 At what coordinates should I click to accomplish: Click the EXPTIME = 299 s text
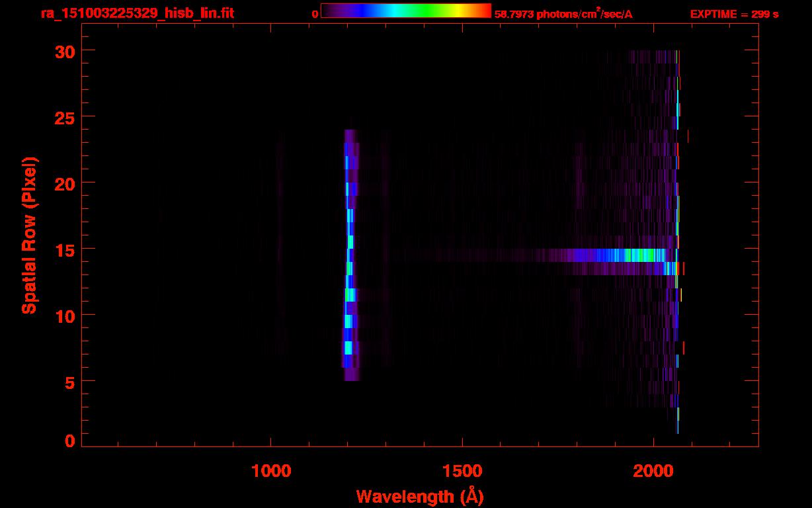[x=734, y=14]
